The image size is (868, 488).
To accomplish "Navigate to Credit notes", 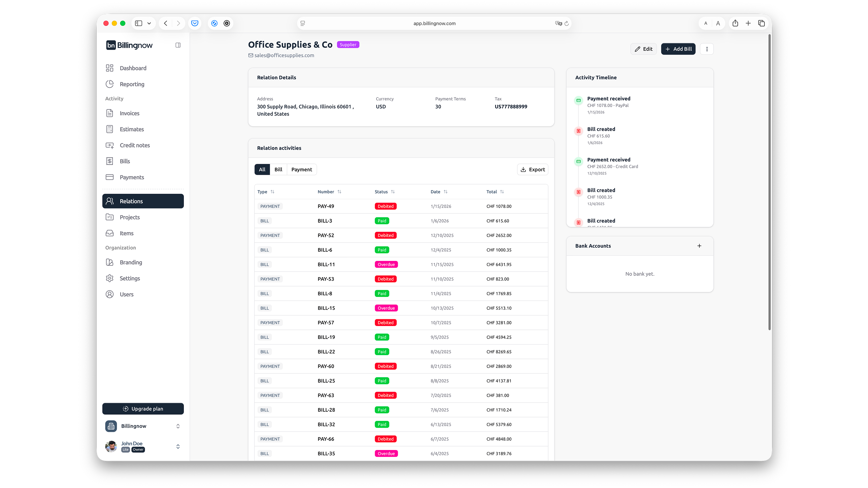I will (135, 145).
